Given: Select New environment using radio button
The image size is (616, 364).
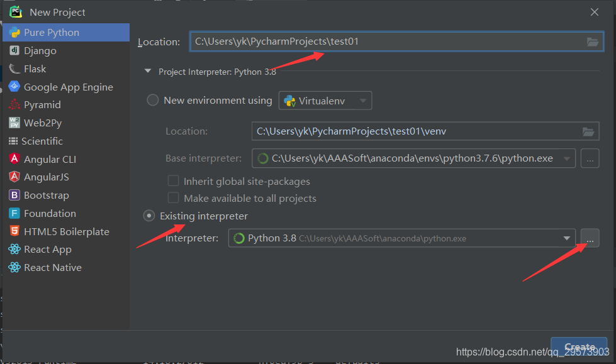Looking at the screenshot, I should pyautogui.click(x=152, y=100).
